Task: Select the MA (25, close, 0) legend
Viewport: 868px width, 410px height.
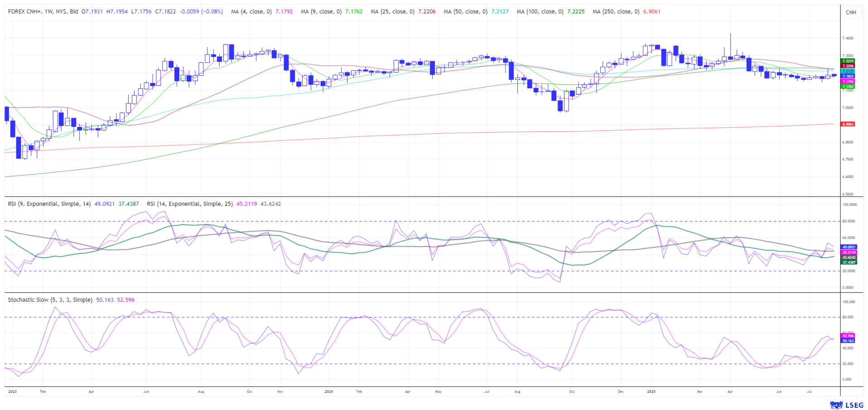Action: [x=392, y=12]
